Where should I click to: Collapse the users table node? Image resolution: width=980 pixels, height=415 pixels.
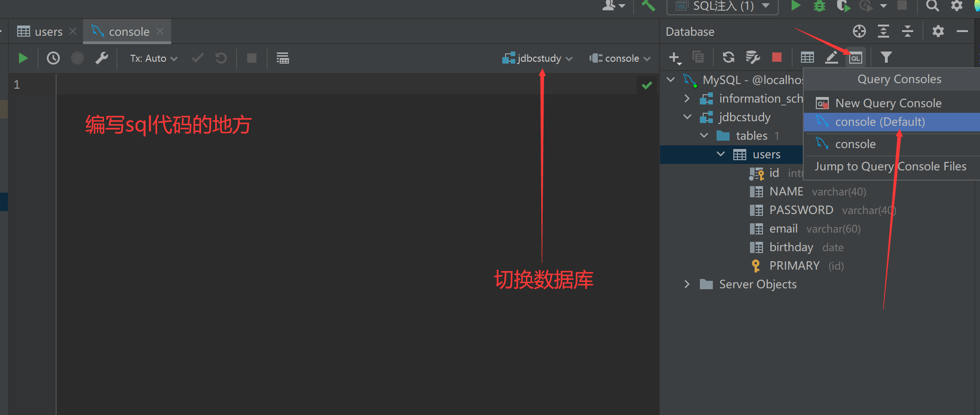point(721,154)
